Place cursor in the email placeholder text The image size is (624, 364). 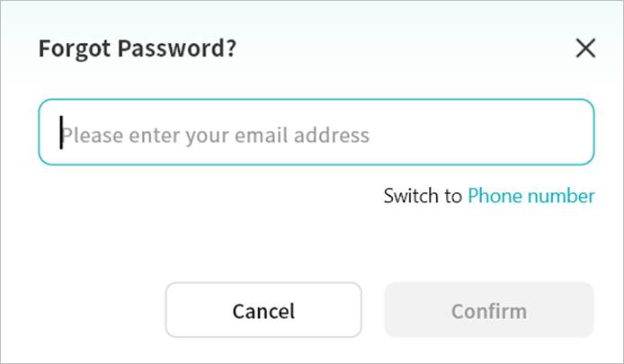pos(216,136)
